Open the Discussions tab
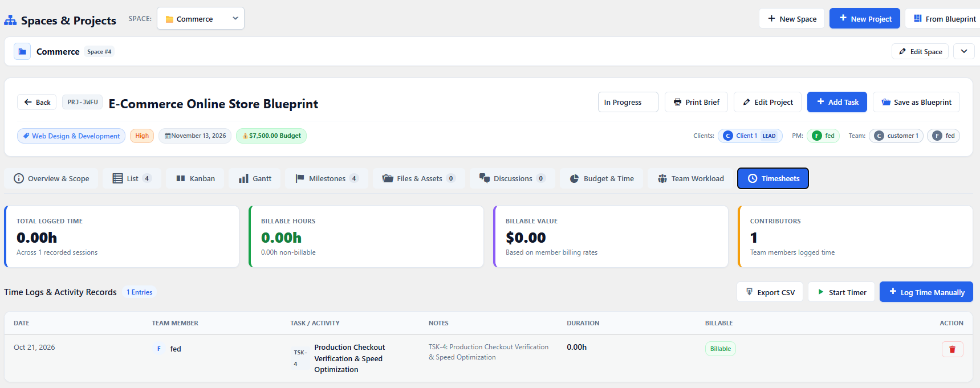This screenshot has width=980, height=388. (x=512, y=178)
